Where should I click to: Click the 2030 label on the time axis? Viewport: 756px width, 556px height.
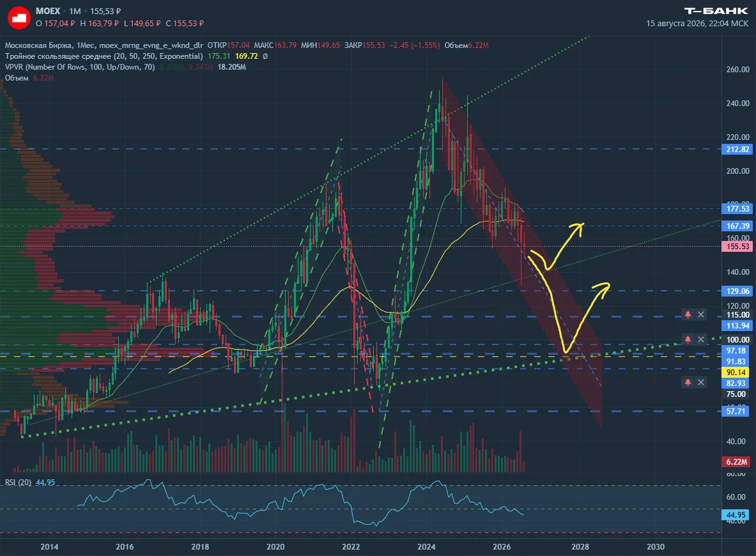(655, 546)
